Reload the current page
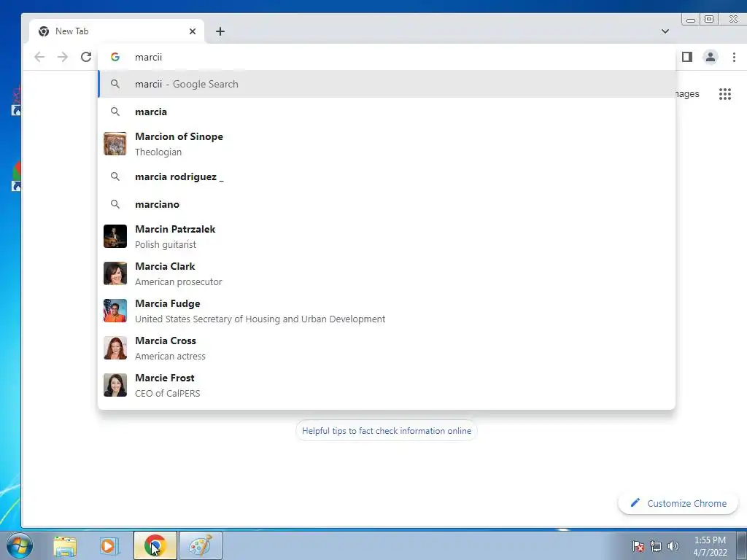Image resolution: width=747 pixels, height=560 pixels. pyautogui.click(x=86, y=57)
